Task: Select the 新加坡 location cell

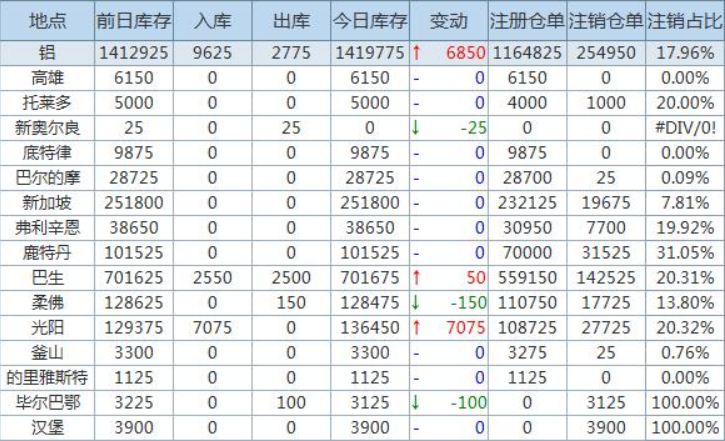Action: click(x=46, y=202)
